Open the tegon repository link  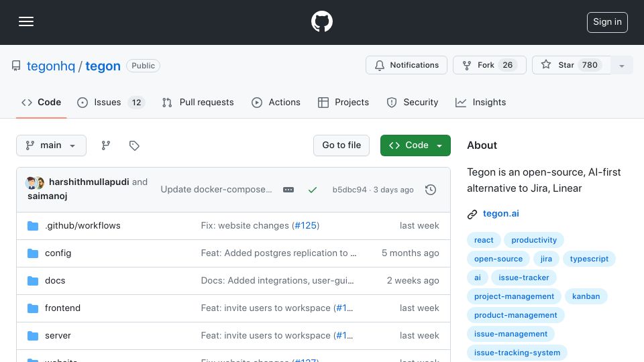(103, 66)
